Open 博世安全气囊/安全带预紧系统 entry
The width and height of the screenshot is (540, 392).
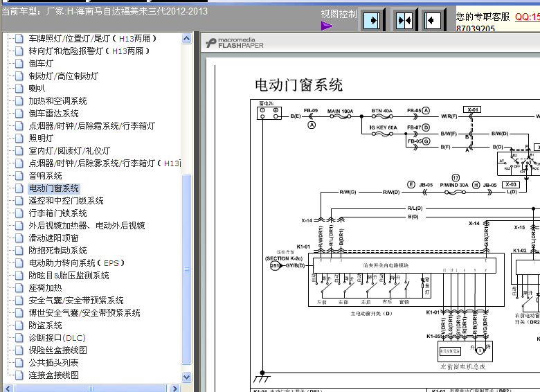[84, 313]
